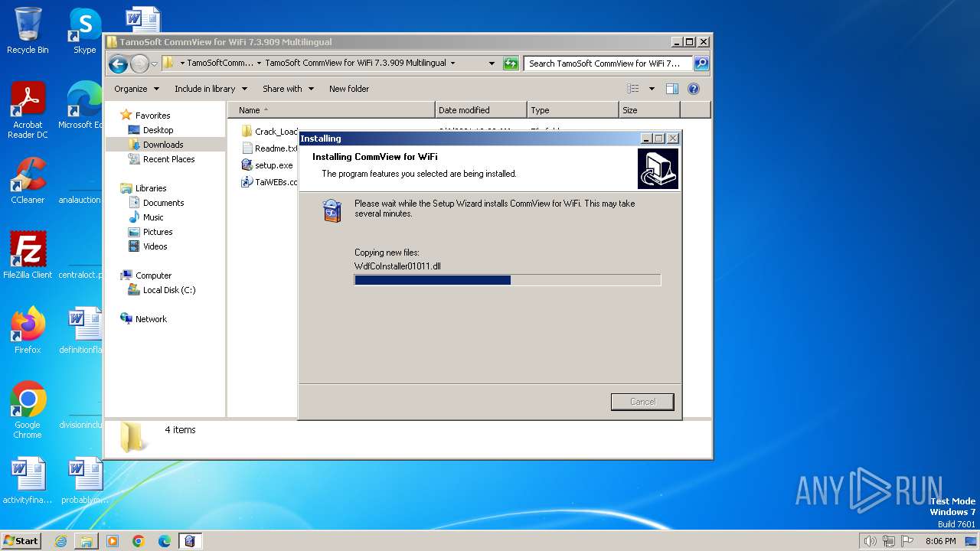980x551 pixels.
Task: Open Documents library in navigation pane
Action: pyautogui.click(x=156, y=203)
